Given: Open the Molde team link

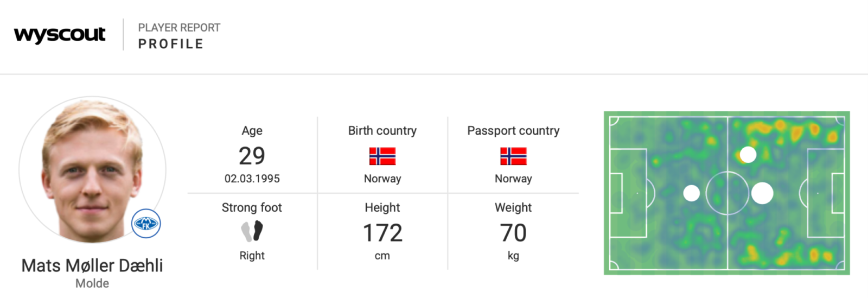Looking at the screenshot, I should (92, 283).
